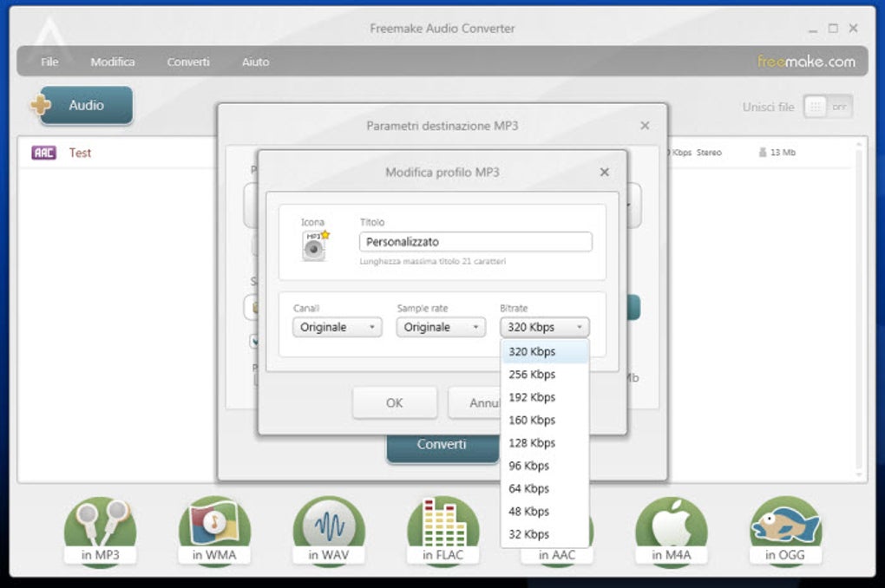This screenshot has height=588, width=885.
Task: Select the 'in WAV' waveform icon
Action: pyautogui.click(x=329, y=531)
